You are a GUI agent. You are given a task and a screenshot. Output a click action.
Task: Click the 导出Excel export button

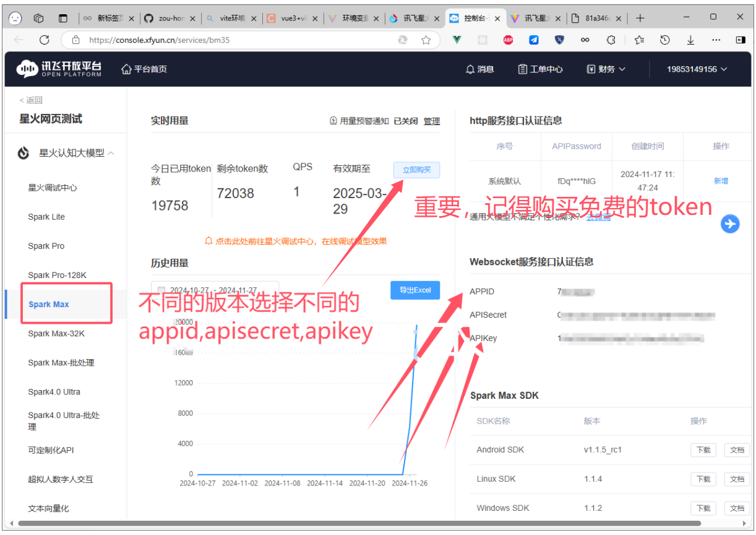click(x=415, y=290)
